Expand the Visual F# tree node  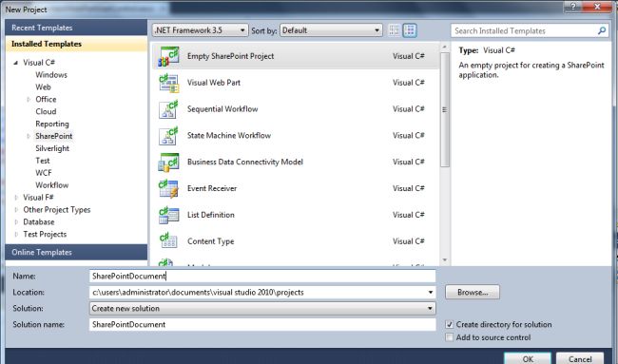coord(16,198)
